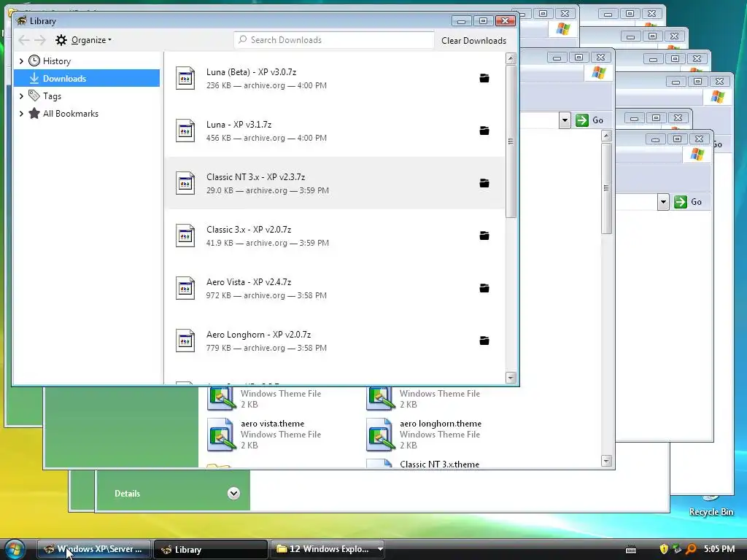Select Classic NT 3.x.theme file in Explorer
Viewport: 747px width, 560px height.
pos(439,464)
